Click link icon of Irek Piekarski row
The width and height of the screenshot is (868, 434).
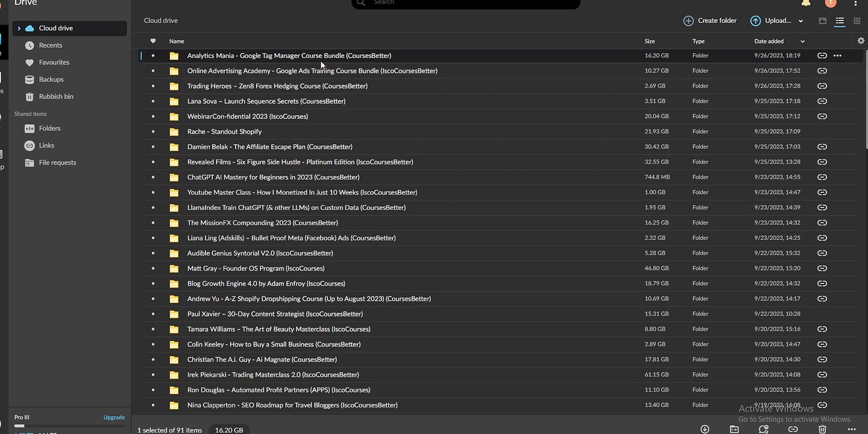pyautogui.click(x=822, y=374)
